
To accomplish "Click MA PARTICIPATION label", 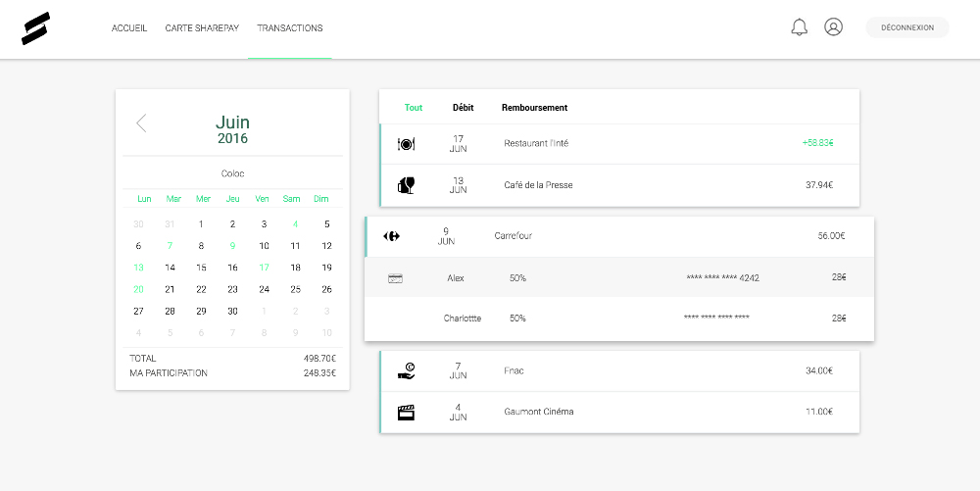I will [169, 373].
